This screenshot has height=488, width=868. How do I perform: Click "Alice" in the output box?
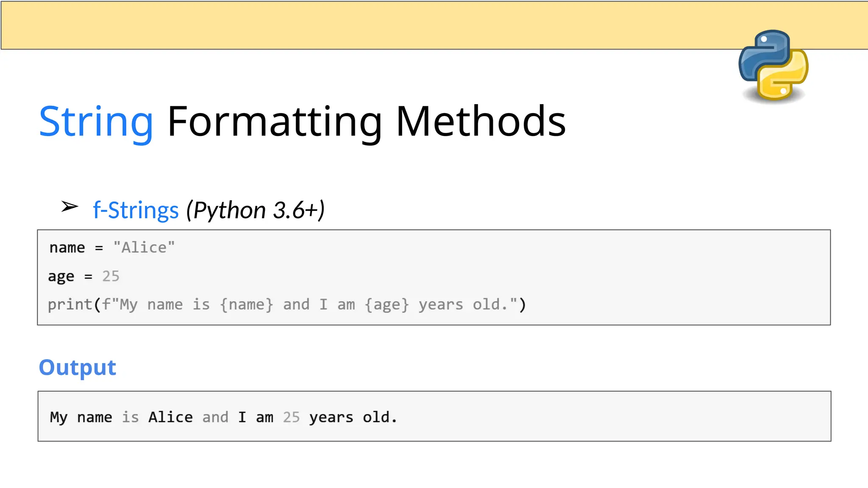point(170,417)
